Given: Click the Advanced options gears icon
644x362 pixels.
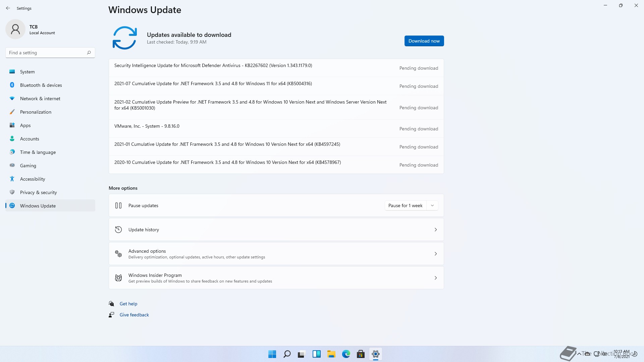Looking at the screenshot, I should coord(118,254).
